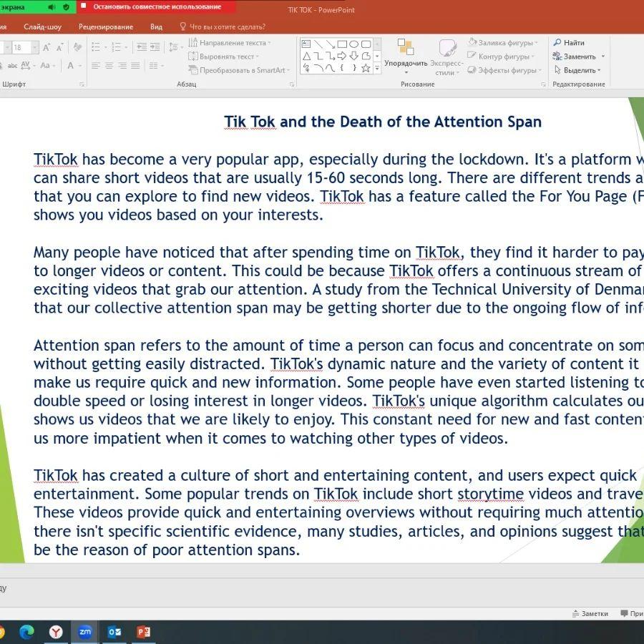Expand the shapes gallery More arrow
644x644 pixels.
tap(377, 69)
